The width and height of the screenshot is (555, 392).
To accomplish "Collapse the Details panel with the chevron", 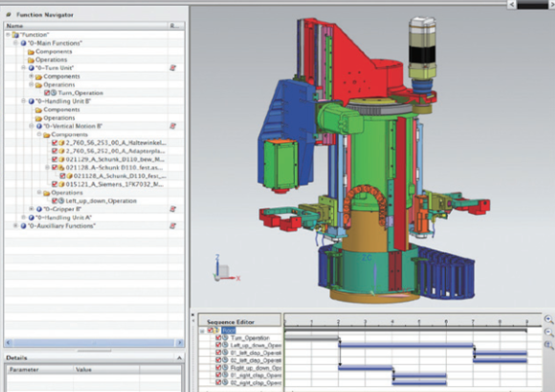I will click(x=179, y=358).
